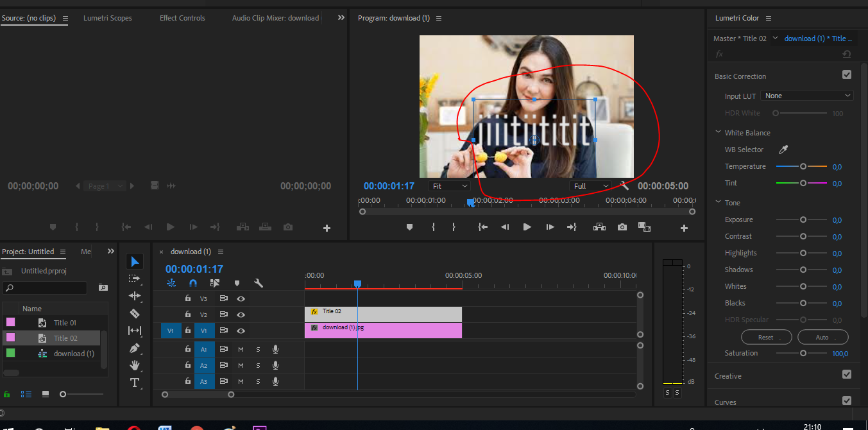This screenshot has width=868, height=430.
Task: Collapse the White Balance section
Action: coord(719,132)
